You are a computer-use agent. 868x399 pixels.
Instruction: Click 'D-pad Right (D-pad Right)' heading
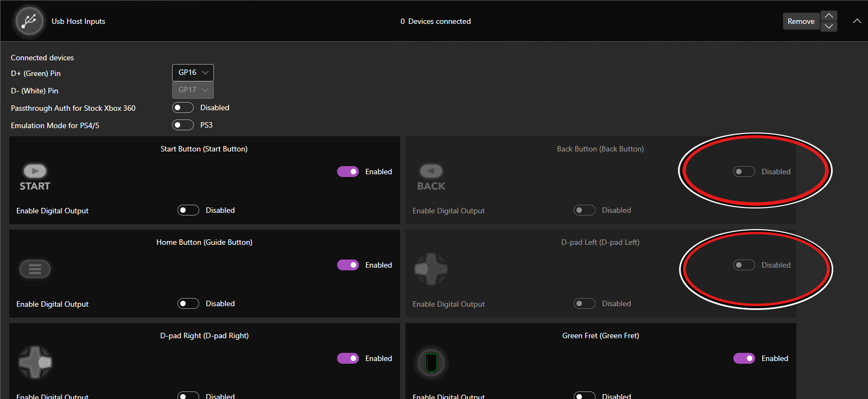[x=204, y=335]
